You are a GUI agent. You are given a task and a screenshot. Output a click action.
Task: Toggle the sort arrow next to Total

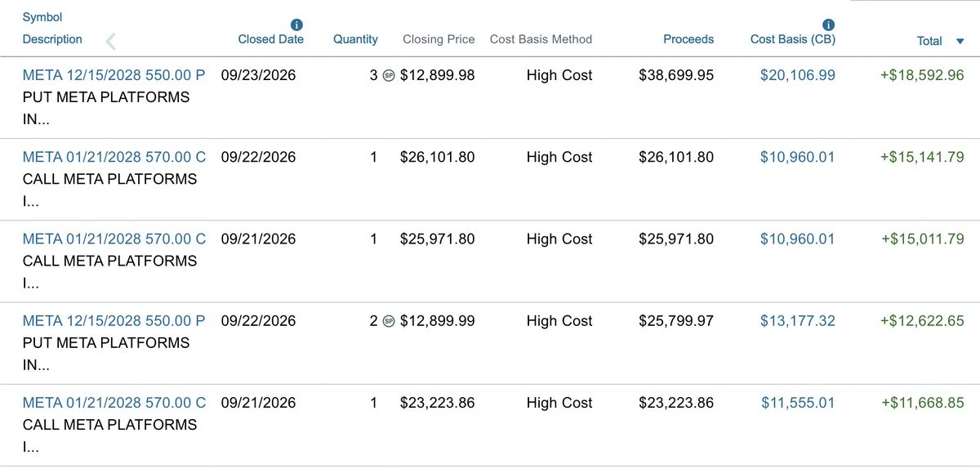960,42
